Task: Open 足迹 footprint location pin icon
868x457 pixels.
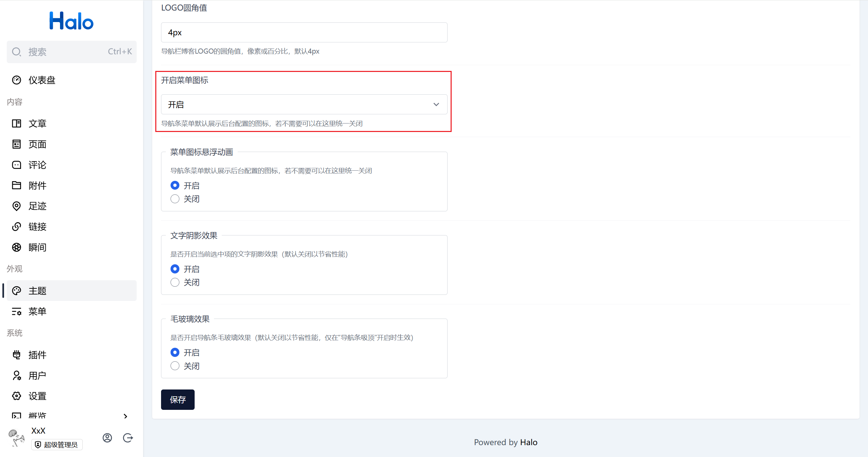Action: [x=17, y=206]
